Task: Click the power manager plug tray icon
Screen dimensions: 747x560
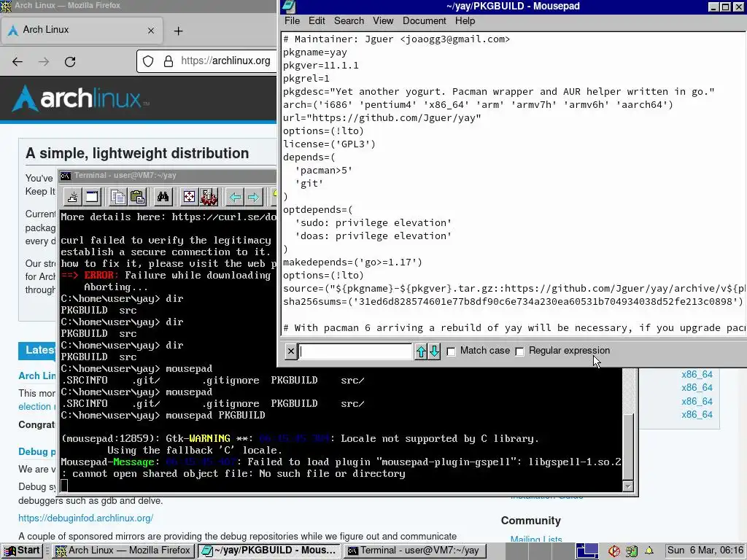Action: (632, 551)
